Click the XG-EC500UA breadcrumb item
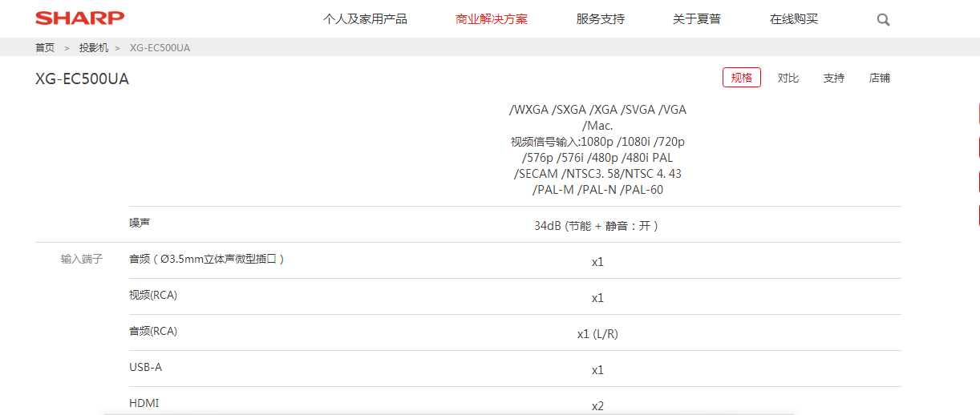This screenshot has width=980, height=415. (x=160, y=48)
